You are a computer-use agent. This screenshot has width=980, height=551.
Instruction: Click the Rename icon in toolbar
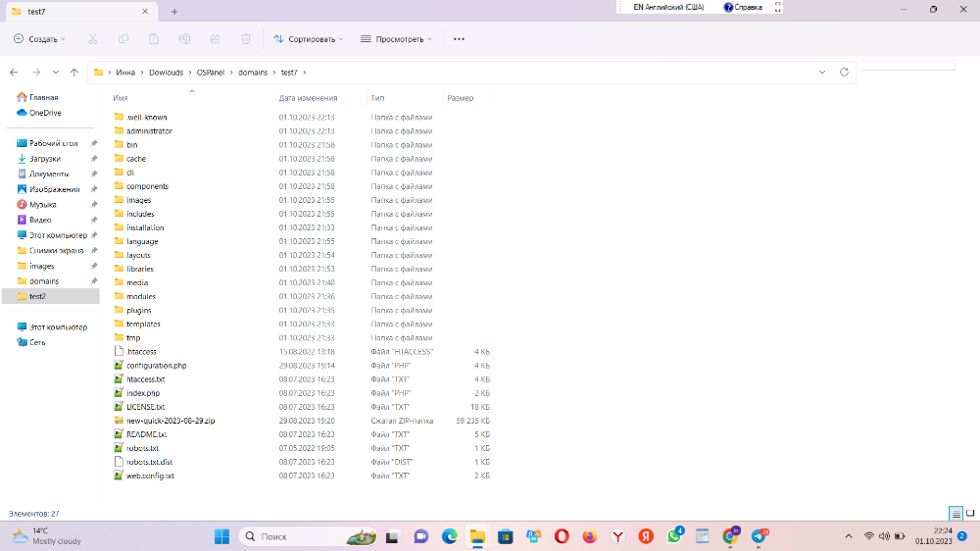(x=184, y=39)
